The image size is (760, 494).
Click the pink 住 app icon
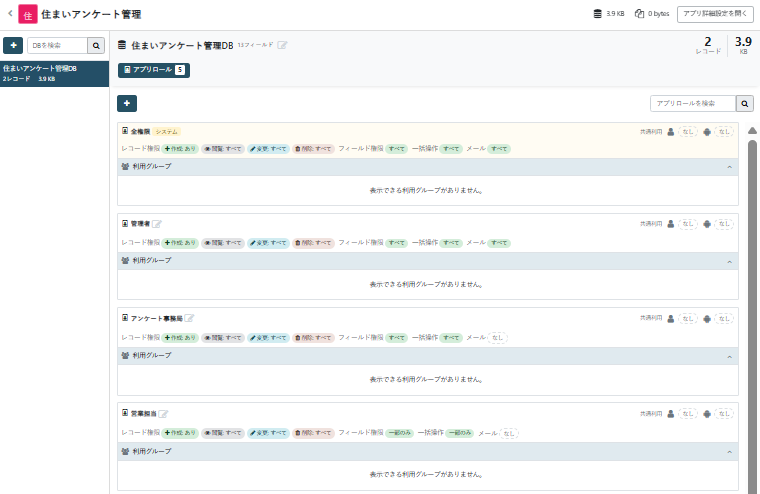[x=28, y=15]
